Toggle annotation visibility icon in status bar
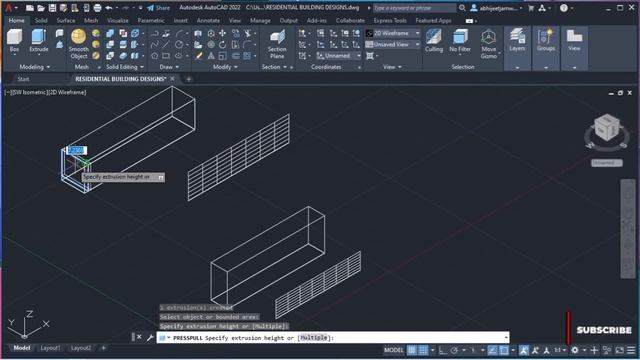This screenshot has width=640, height=360. (x=524, y=350)
